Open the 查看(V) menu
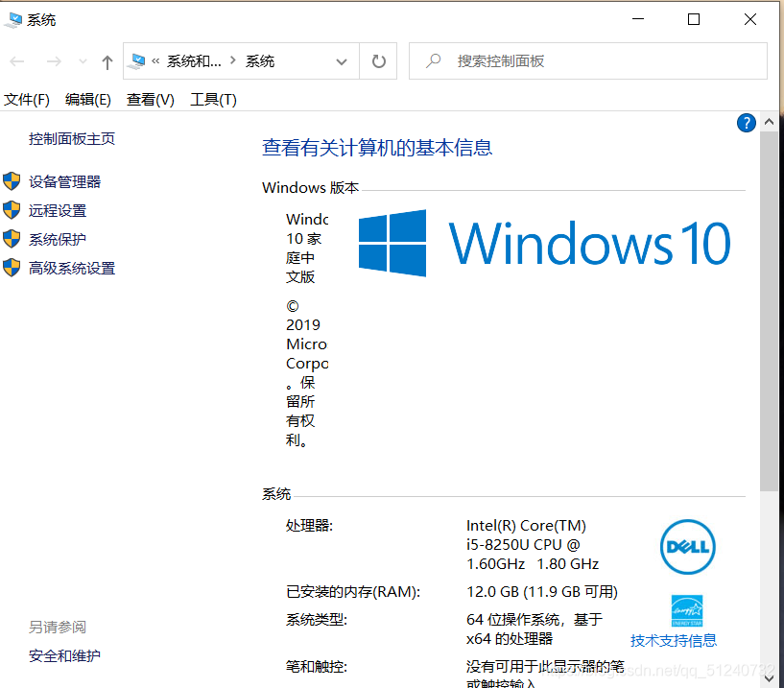Image resolution: width=784 pixels, height=688 pixels. [x=150, y=100]
